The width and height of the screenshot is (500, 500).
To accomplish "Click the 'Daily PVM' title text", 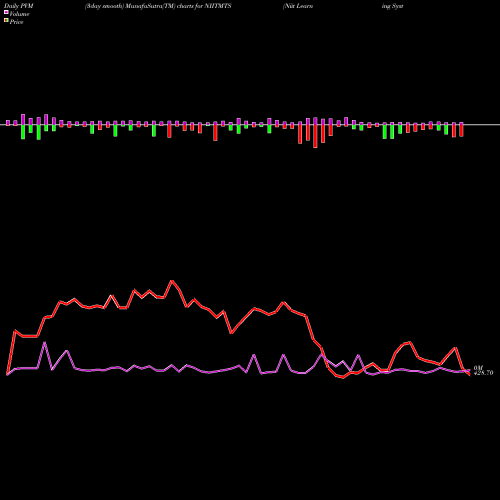I will pos(19,6).
